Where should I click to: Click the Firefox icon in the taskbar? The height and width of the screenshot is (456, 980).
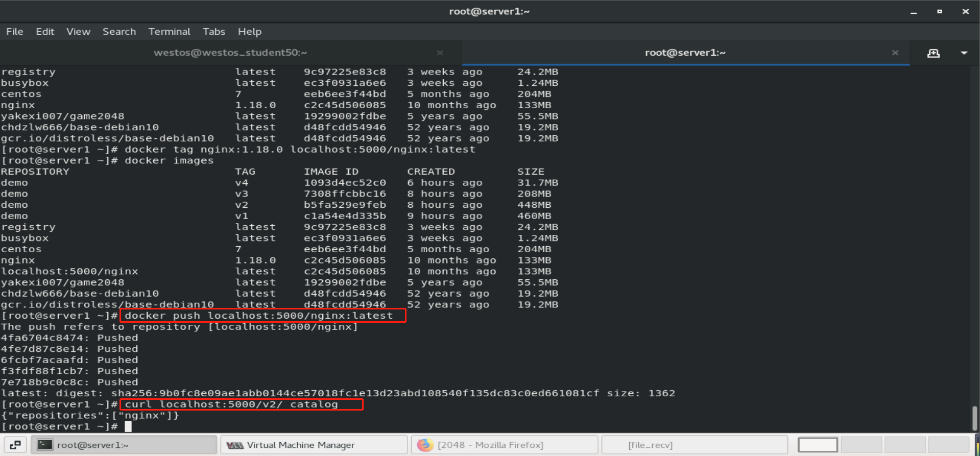425,445
